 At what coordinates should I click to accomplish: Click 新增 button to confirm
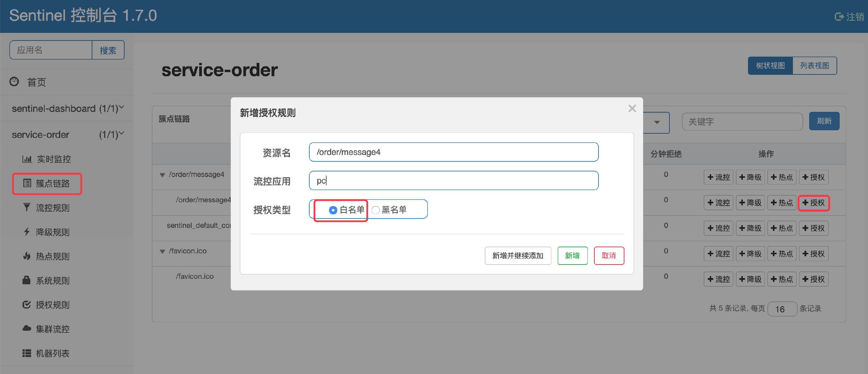(x=573, y=256)
